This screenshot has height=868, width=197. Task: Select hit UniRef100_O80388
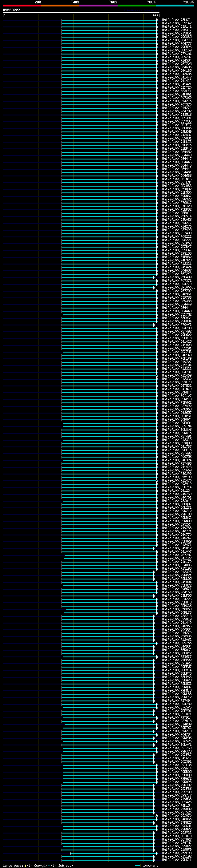[x=177, y=301]
